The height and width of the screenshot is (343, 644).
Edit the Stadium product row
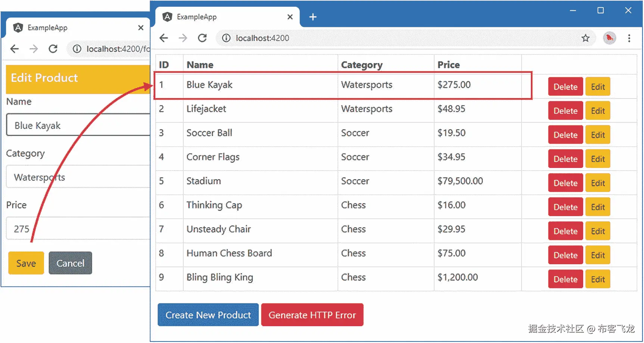[x=598, y=183]
